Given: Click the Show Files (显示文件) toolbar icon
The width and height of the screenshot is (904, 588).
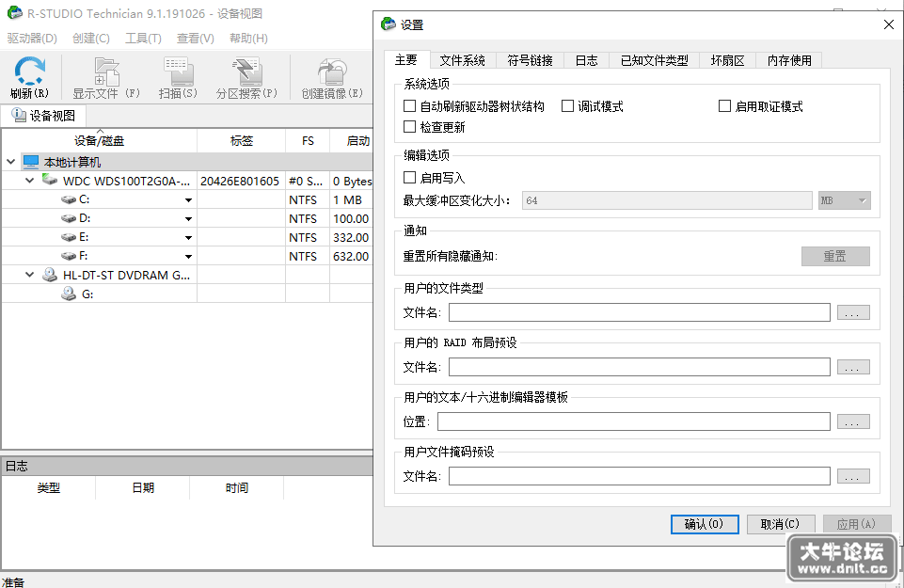Looking at the screenshot, I should click(106, 72).
